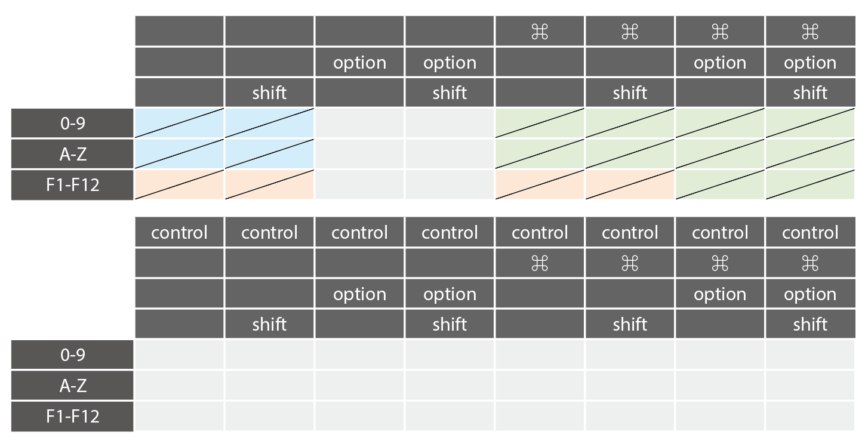Select the ⌘ symbol in the lower table's last column
Image resolution: width=868 pixels, height=444 pixels.
coord(810,263)
